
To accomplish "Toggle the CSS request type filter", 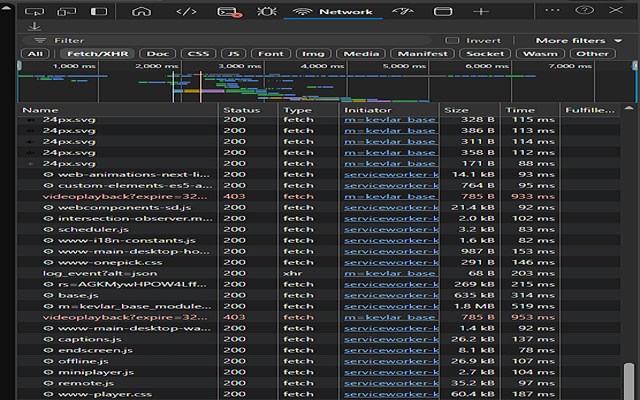I will tap(199, 54).
